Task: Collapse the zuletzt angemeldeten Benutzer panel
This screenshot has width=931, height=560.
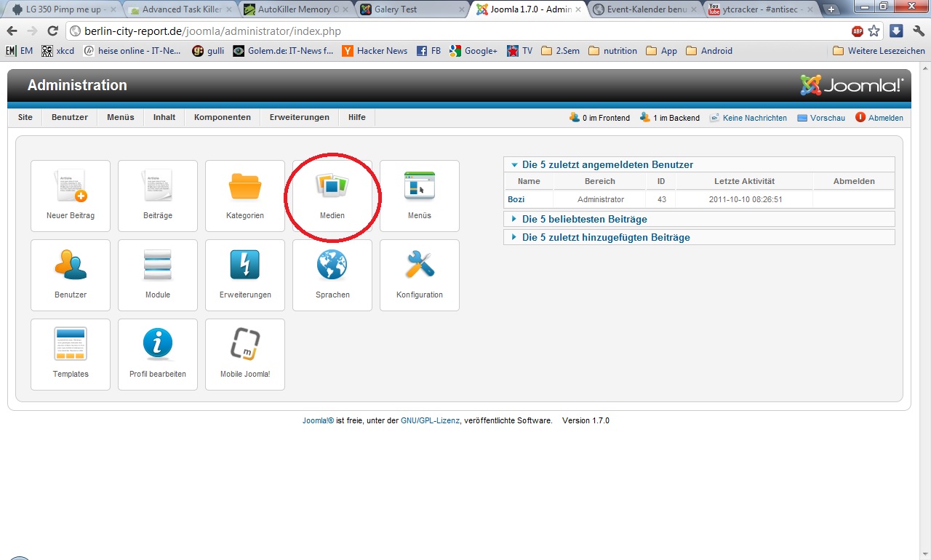Action: (607, 164)
